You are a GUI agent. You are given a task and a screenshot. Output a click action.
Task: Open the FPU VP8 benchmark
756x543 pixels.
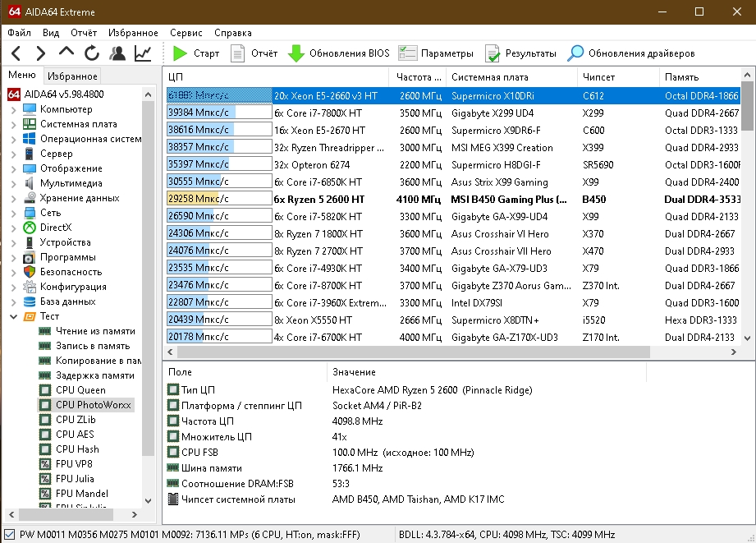pos(74,464)
